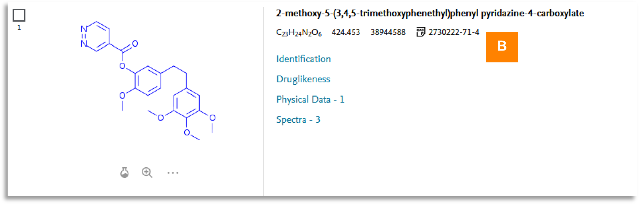The width and height of the screenshot is (644, 217).
Task: Open the Spectra - 3 section
Action: (298, 120)
